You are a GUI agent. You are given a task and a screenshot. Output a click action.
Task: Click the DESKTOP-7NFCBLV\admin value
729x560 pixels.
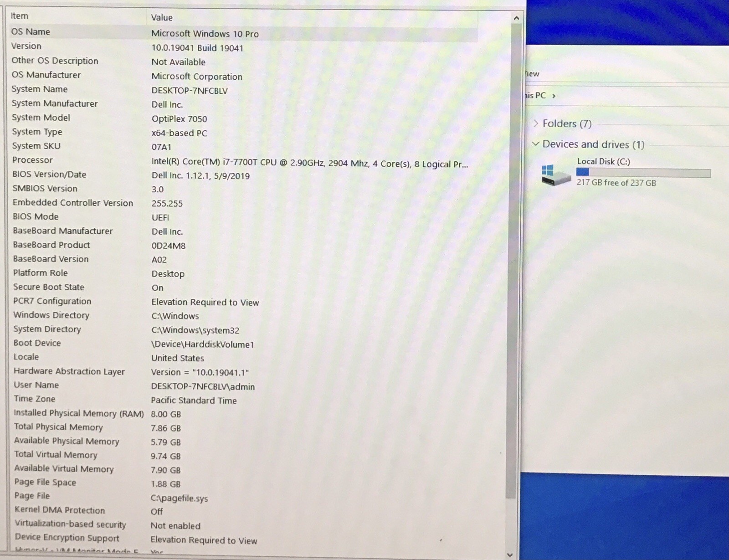click(203, 386)
